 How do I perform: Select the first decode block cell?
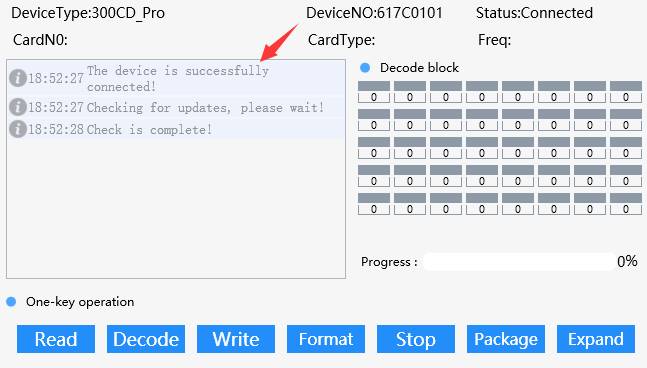point(374,92)
